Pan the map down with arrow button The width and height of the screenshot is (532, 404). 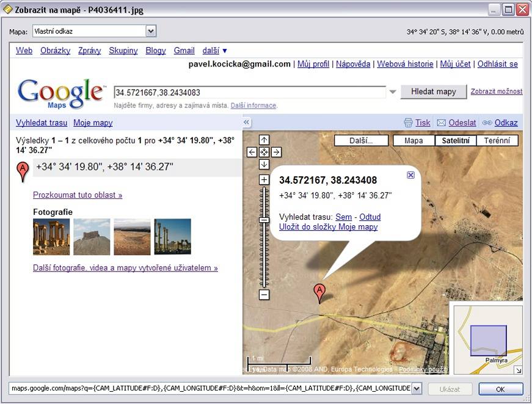pyautogui.click(x=264, y=164)
